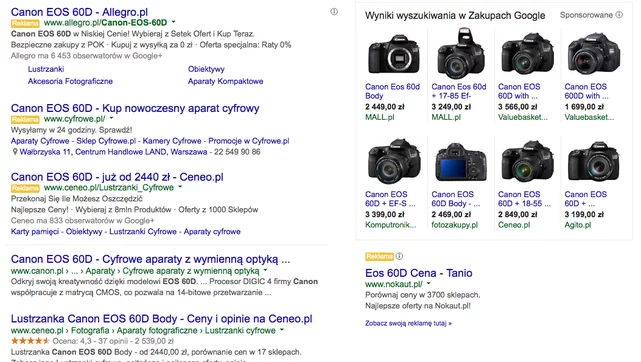
Task: Click Canon EOS 60D + 18-55 camera thumbnail
Action: 527,161
